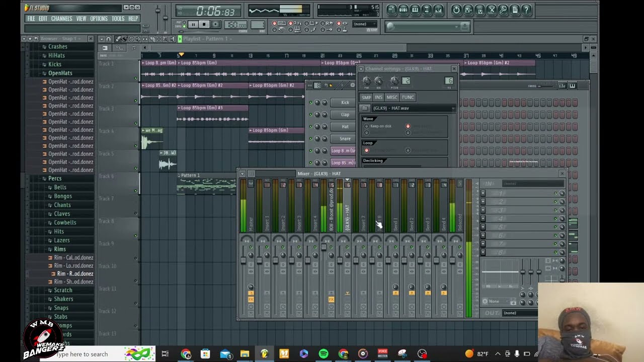Select the Zoom tool in Playlist toolbar
This screenshot has width=644, height=362.
click(x=166, y=39)
